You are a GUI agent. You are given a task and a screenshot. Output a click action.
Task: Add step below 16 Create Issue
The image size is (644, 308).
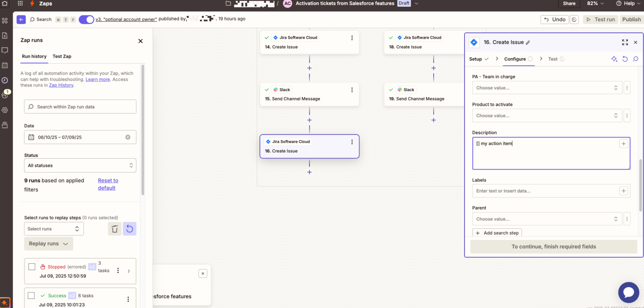tap(309, 172)
